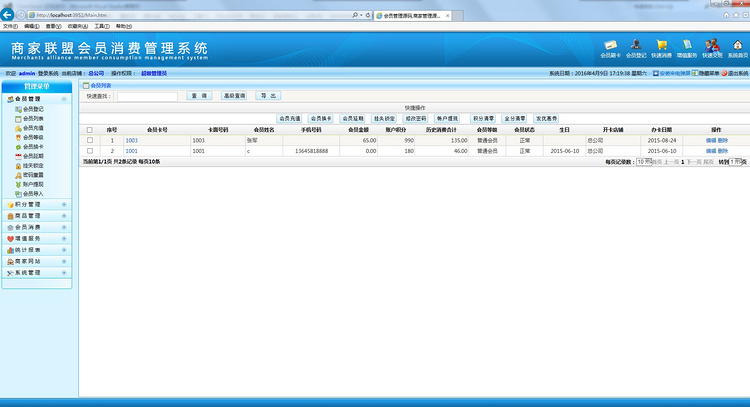Image resolution: width=750 pixels, height=407 pixels.
Task: Click the 会员刷卡 icon in header
Action: (x=610, y=47)
